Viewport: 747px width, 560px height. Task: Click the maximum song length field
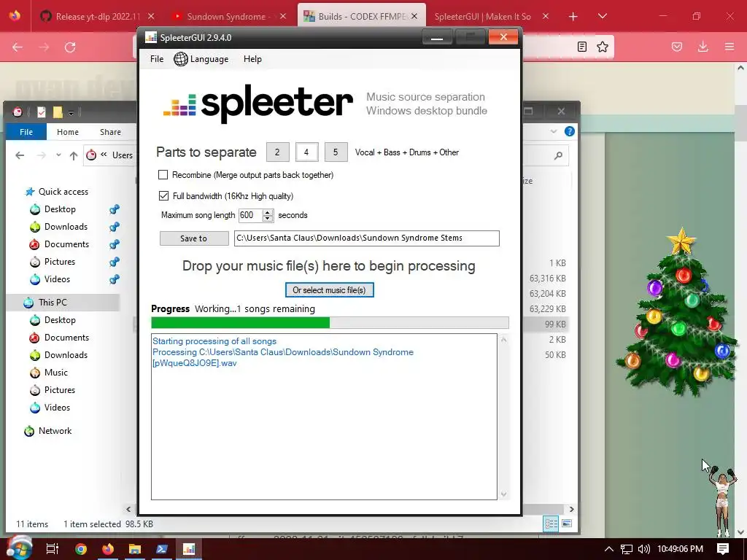click(x=250, y=215)
